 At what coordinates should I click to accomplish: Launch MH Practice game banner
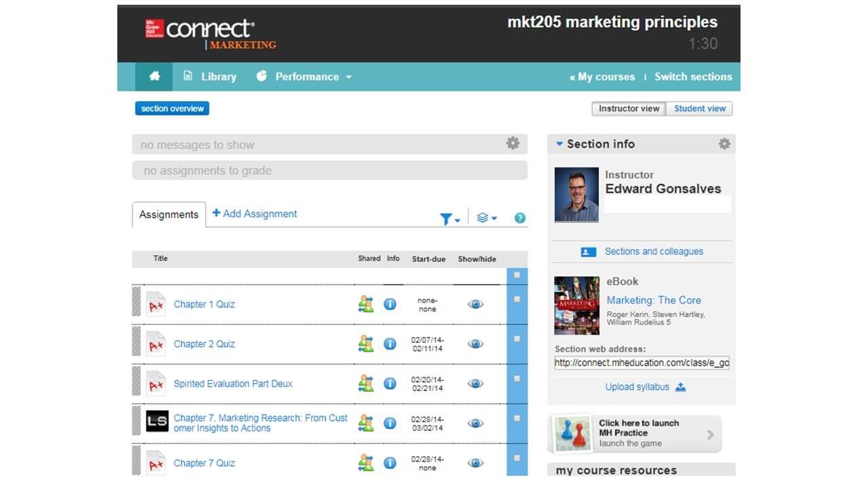click(x=635, y=434)
